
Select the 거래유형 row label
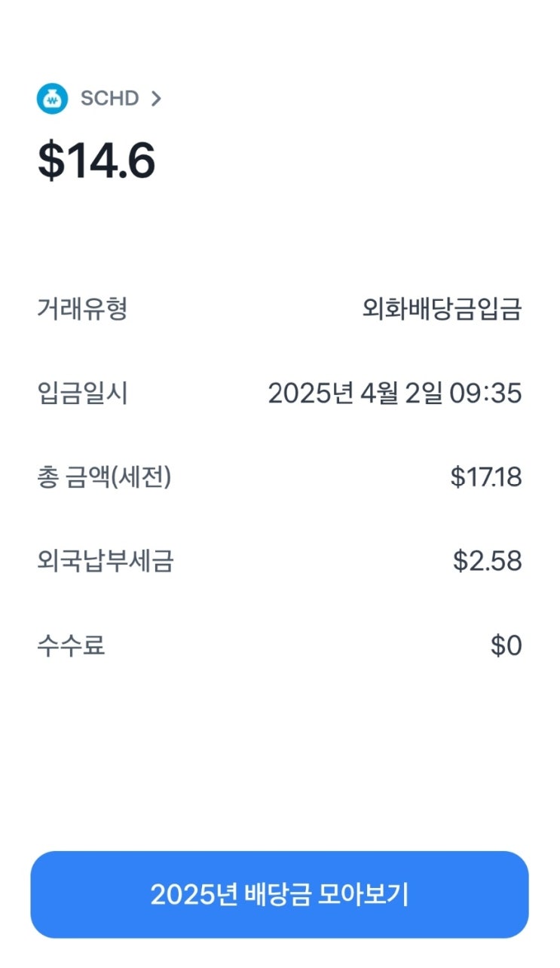[x=81, y=309]
